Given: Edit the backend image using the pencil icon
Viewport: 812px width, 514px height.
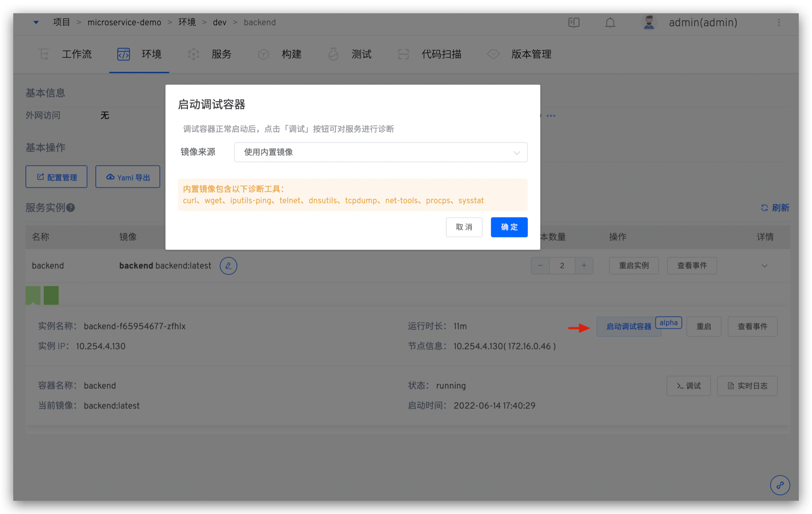Looking at the screenshot, I should click(228, 266).
